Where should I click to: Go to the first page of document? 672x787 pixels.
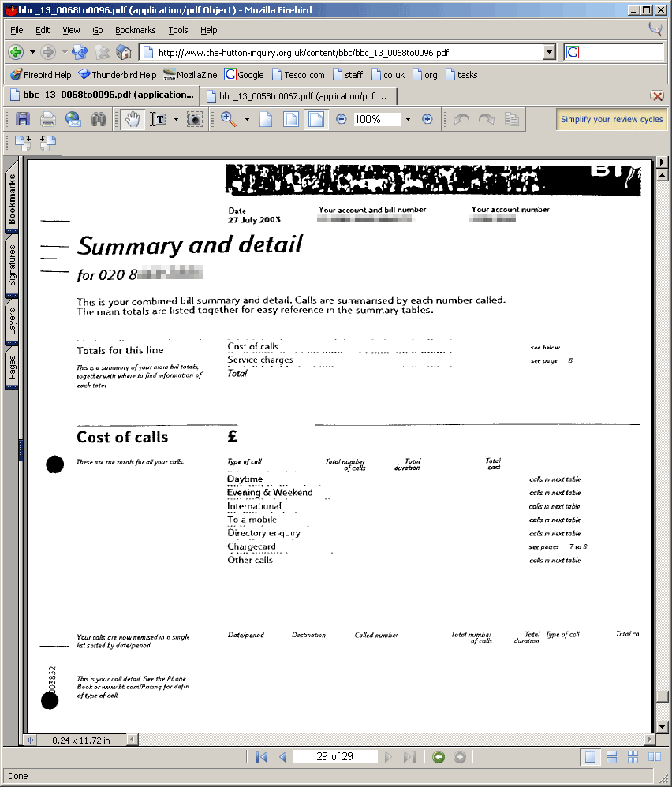point(262,757)
